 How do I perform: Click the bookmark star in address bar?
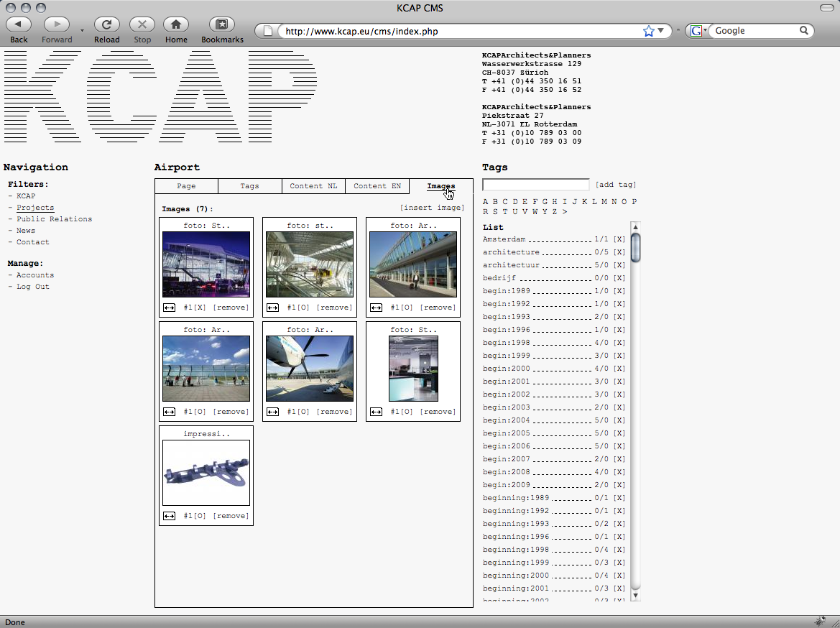(x=649, y=31)
